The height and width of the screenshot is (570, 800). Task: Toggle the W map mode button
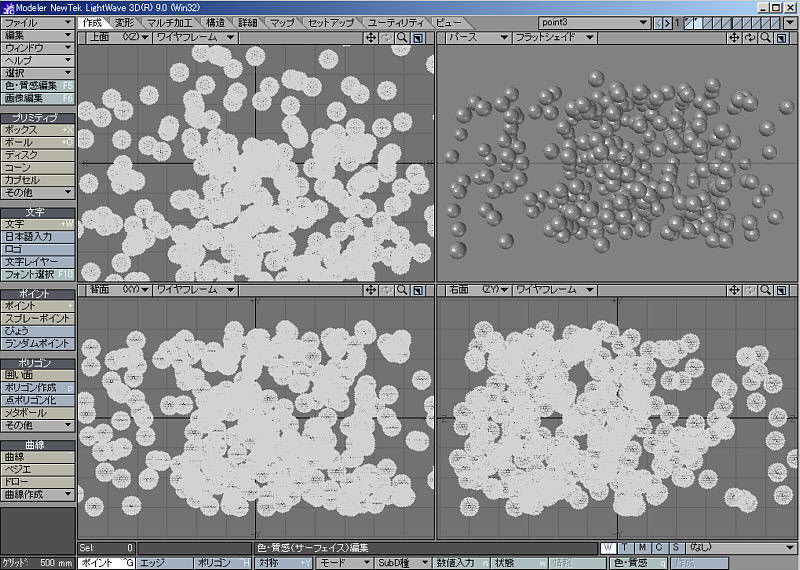[x=608, y=548]
